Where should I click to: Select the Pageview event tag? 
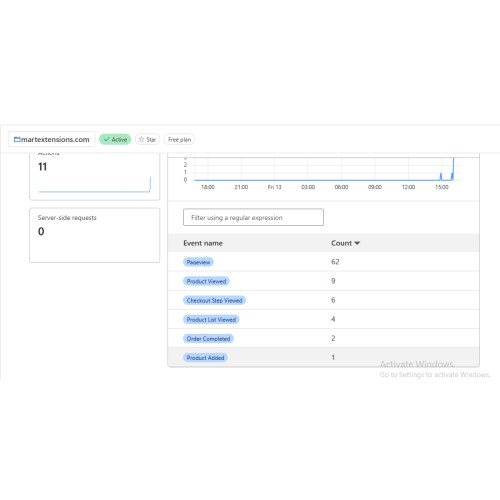click(198, 262)
